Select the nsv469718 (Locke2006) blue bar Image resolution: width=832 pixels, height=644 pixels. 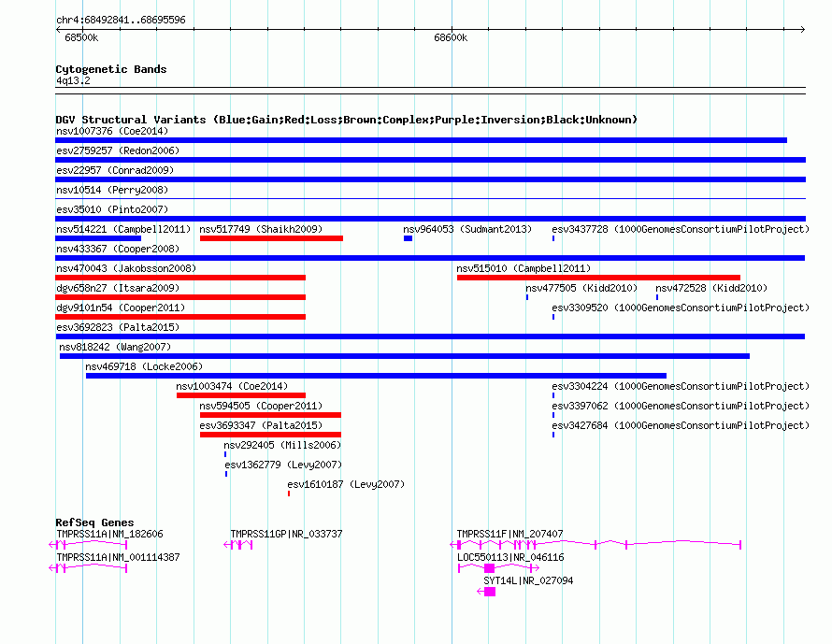376,376
